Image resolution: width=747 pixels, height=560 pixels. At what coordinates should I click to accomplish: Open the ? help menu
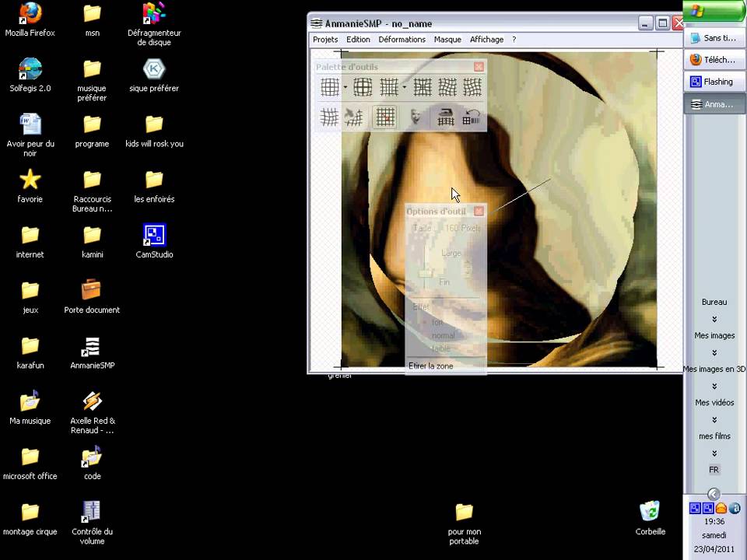[514, 40]
